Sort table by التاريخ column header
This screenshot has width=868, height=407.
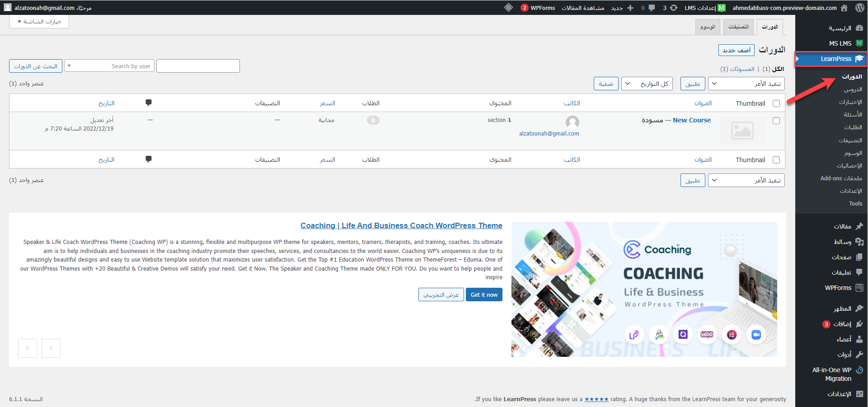pos(107,103)
